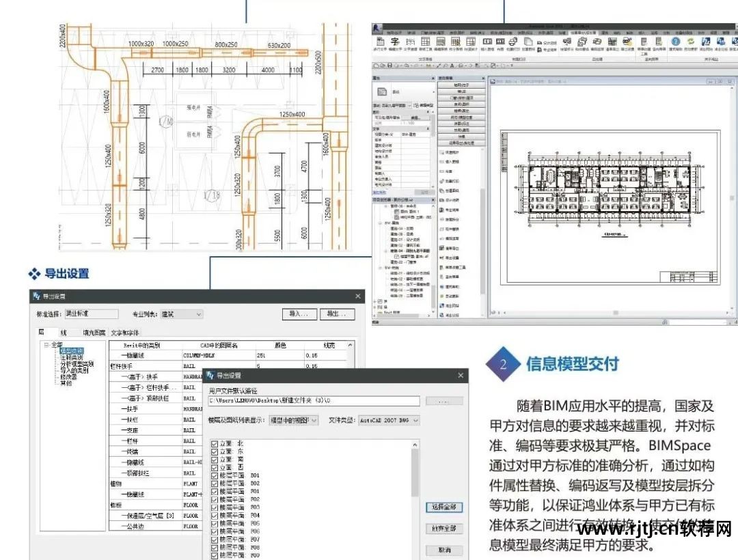Click the 放弃全部 button
This screenshot has height=560, width=738.
point(444,529)
